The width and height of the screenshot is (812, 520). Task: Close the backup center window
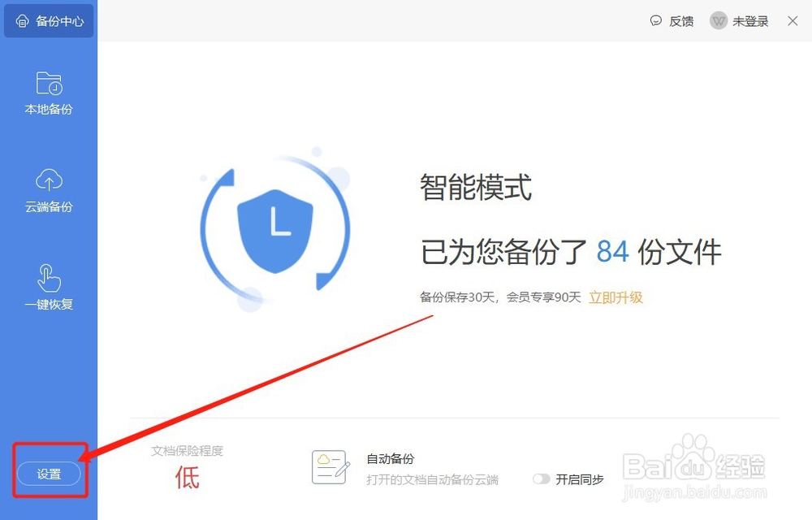click(793, 20)
